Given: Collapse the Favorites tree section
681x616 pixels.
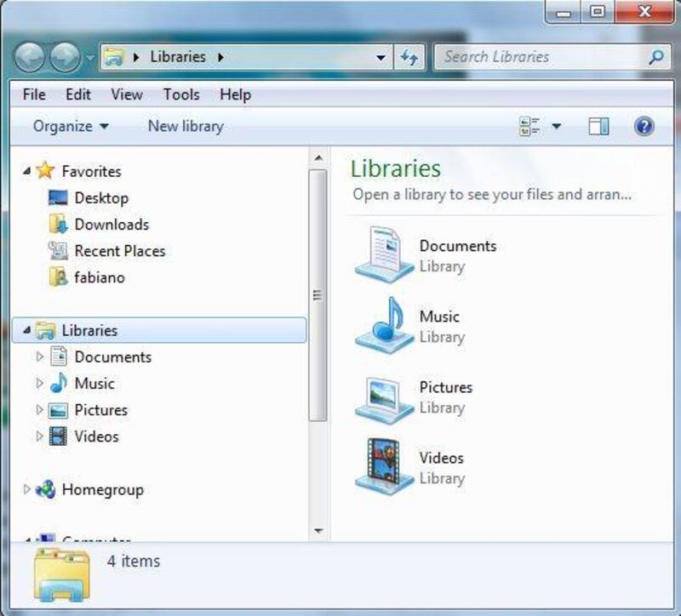Looking at the screenshot, I should [26, 171].
